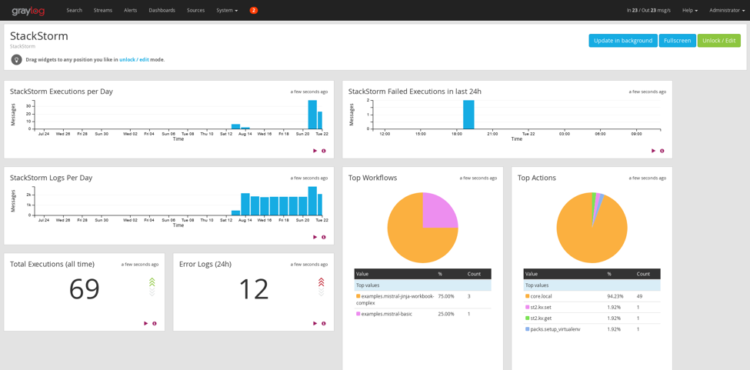The width and height of the screenshot is (750, 370).
Task: Click the st2.kv.set row text
Action: click(541, 307)
